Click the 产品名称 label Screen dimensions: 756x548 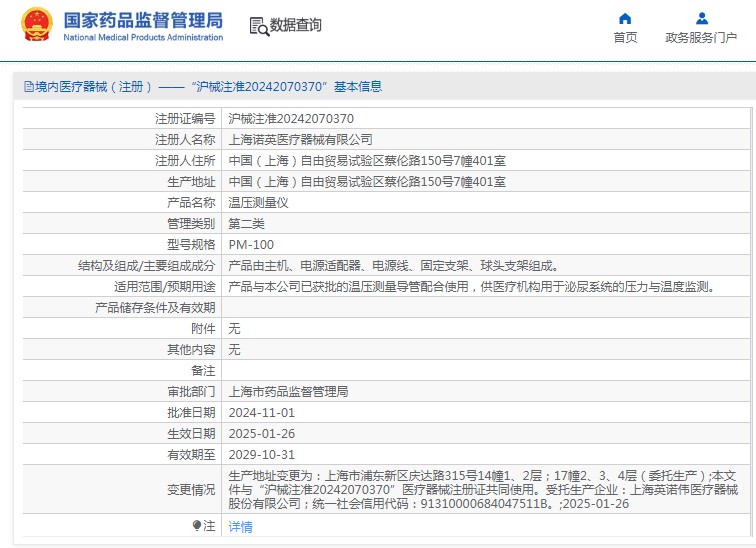point(191,202)
